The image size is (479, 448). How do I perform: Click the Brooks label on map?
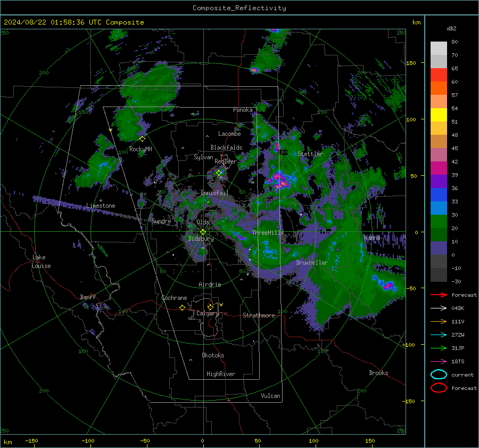(x=378, y=373)
